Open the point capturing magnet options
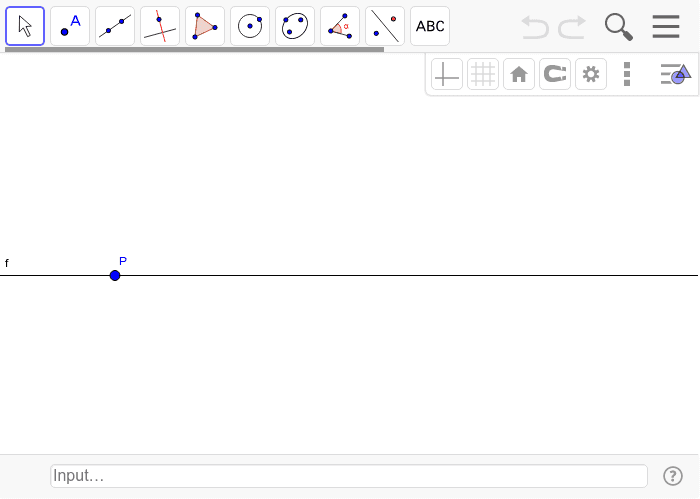 (555, 74)
